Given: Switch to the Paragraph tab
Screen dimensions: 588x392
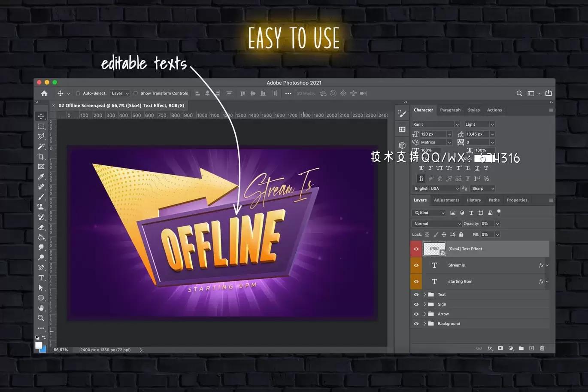Looking at the screenshot, I should [450, 110].
